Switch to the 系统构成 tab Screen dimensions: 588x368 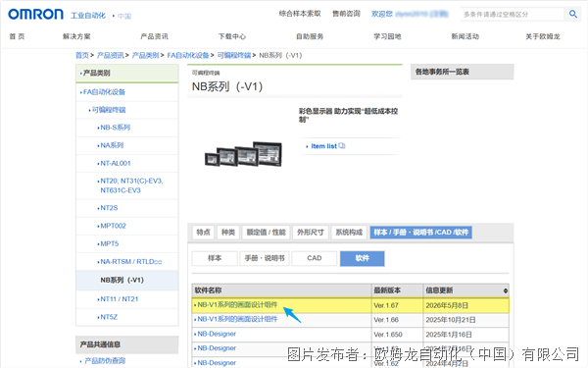coord(349,233)
